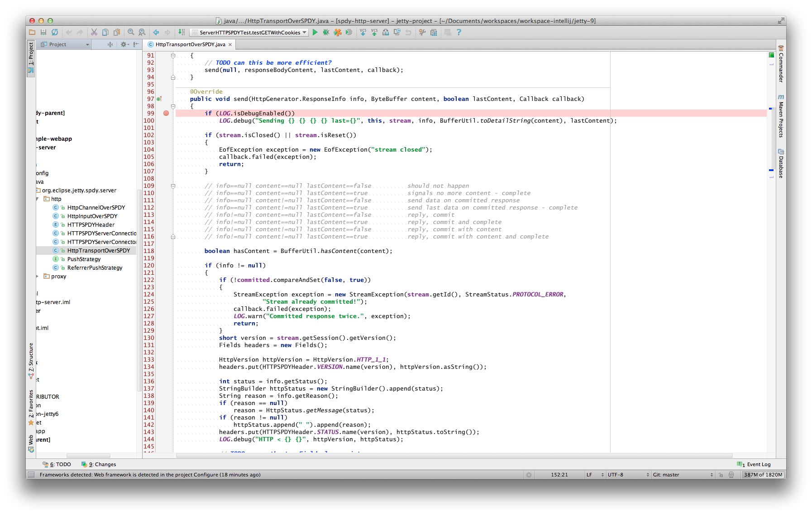Expand the proxy package tree node
Image resolution: width=812 pixels, height=515 pixels.
pyautogui.click(x=38, y=277)
